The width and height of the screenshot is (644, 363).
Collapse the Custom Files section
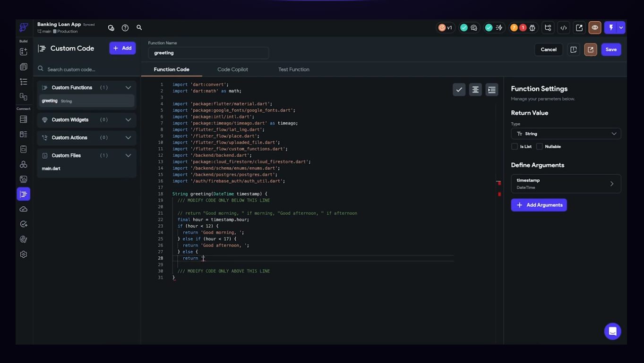pyautogui.click(x=128, y=156)
